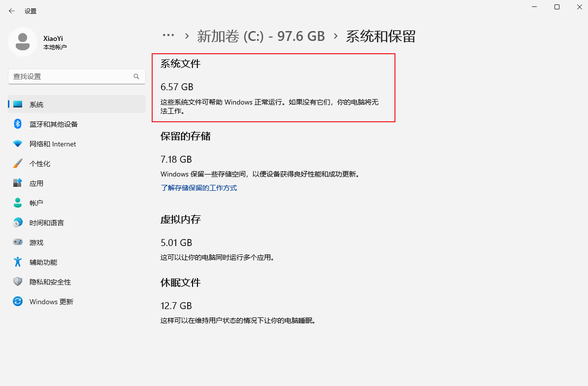Click the search magnifier in 查找设置
Screen dimensions: 588x386
(x=136, y=76)
